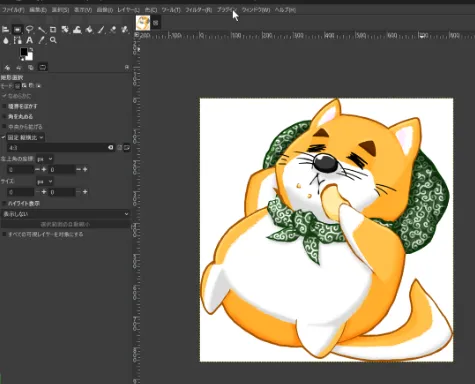Select the cat image tab thumbnail
The image size is (475, 384).
pyautogui.click(x=143, y=23)
